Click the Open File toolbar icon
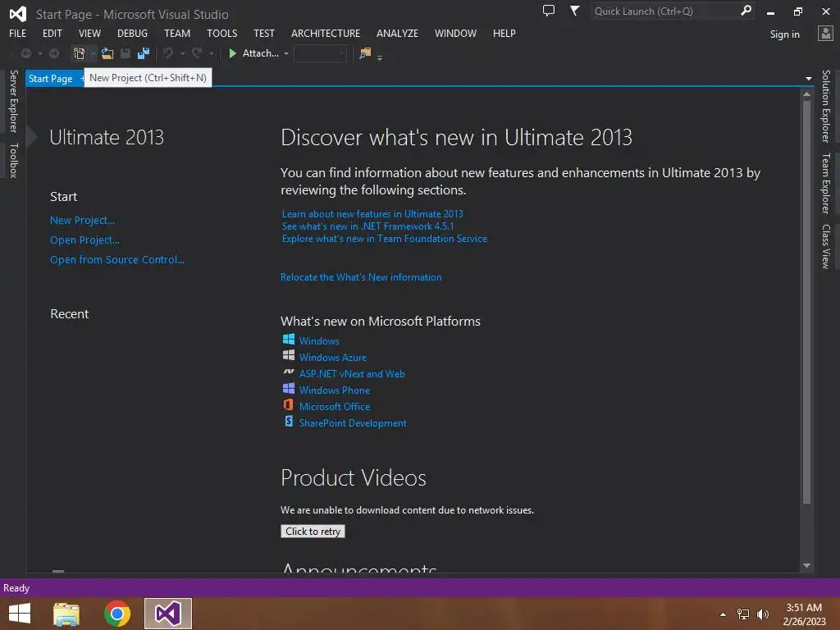The image size is (840, 630). coord(107,53)
